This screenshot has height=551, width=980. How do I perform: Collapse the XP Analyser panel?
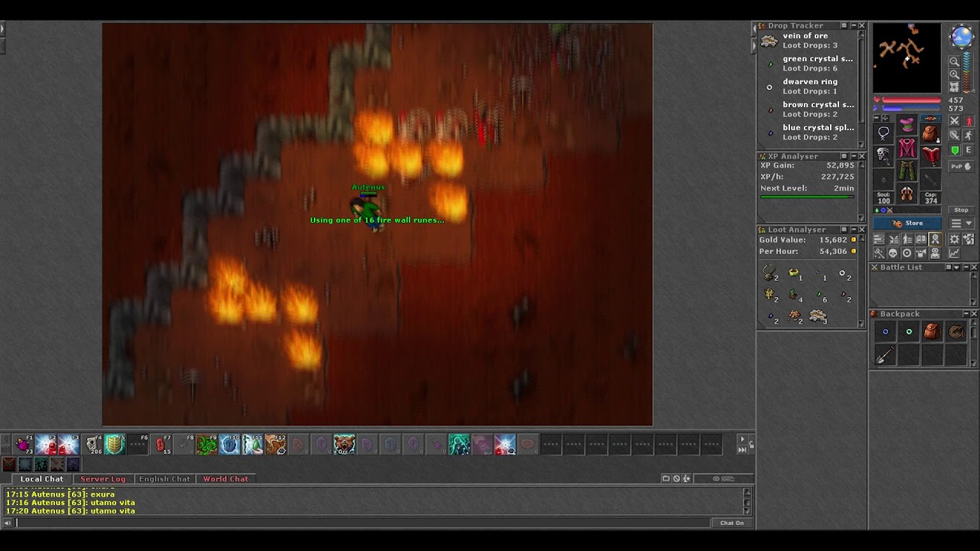pyautogui.click(x=853, y=156)
